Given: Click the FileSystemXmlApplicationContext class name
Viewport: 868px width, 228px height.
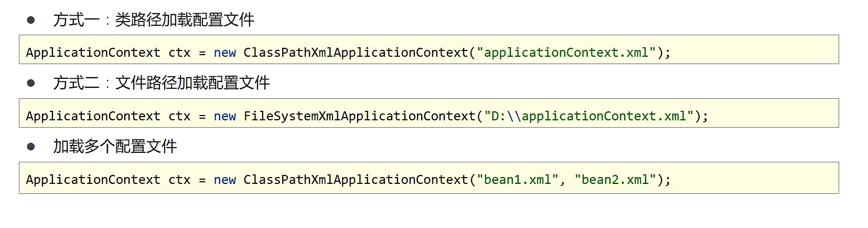Looking at the screenshot, I should 360,116.
